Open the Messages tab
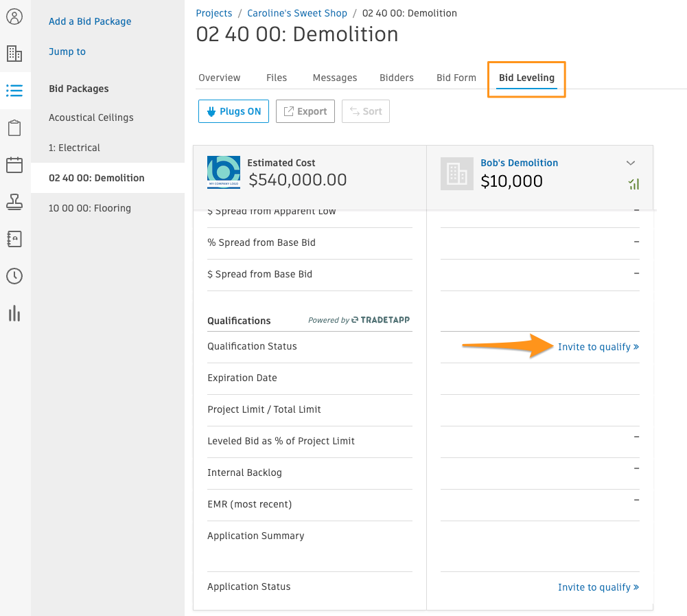 click(334, 78)
